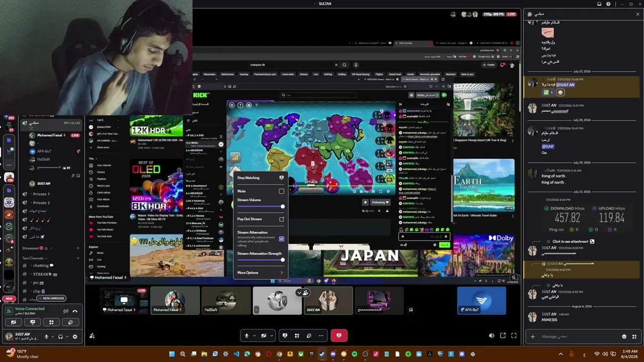The height and width of the screenshot is (362, 644).
Task: Open microphone device options arrow
Action: tap(255, 336)
